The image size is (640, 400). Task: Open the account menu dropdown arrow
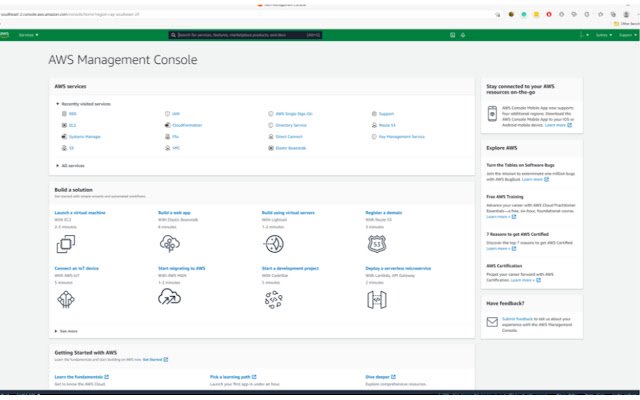(587, 35)
